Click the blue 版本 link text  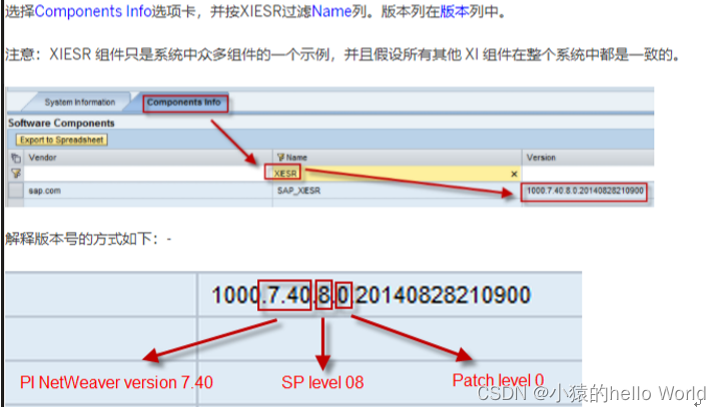coord(454,11)
